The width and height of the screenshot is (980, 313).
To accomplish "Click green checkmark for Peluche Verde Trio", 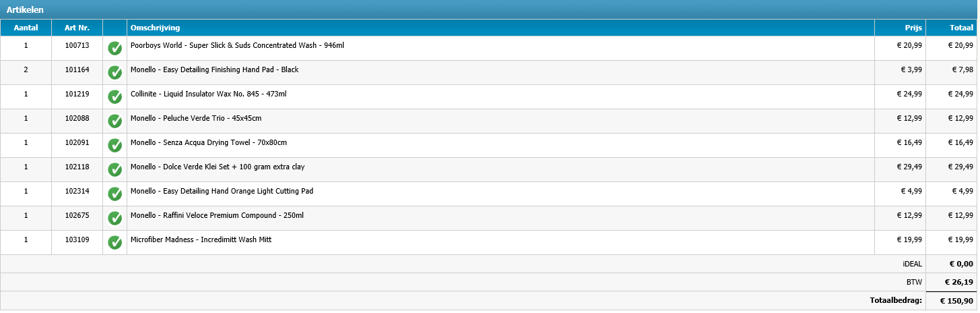I will [x=115, y=121].
